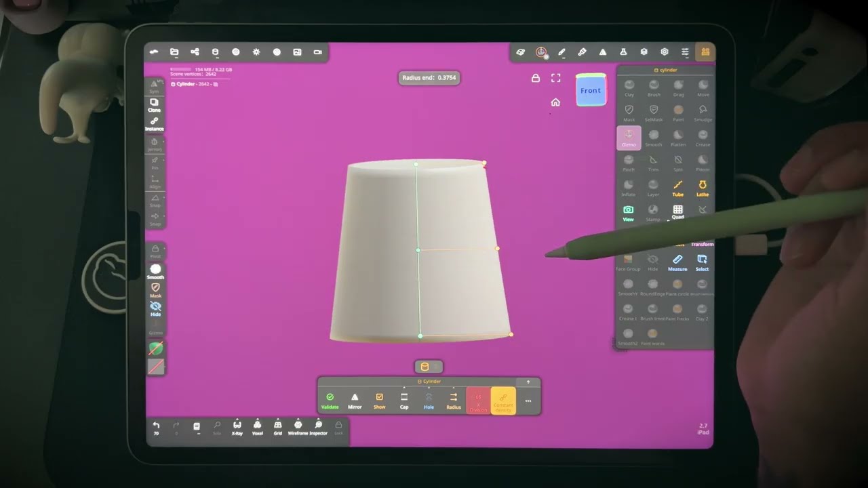Screen dimensions: 868x488
Task: Select the Lathe tool
Action: 703,188
